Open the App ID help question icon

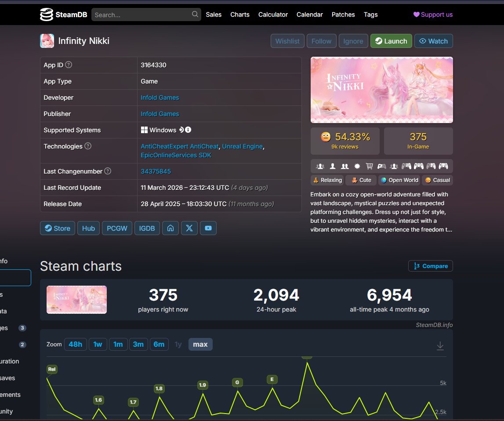(69, 65)
